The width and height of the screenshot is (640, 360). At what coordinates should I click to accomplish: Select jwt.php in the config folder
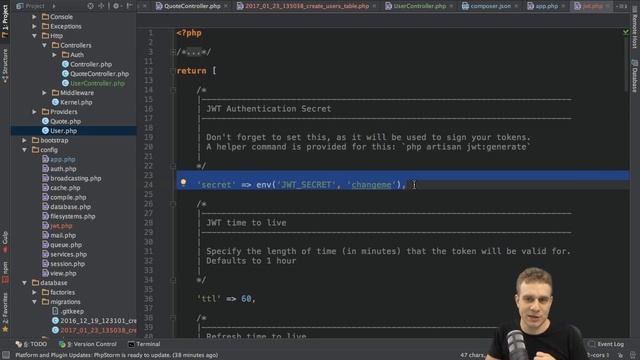pos(57,226)
